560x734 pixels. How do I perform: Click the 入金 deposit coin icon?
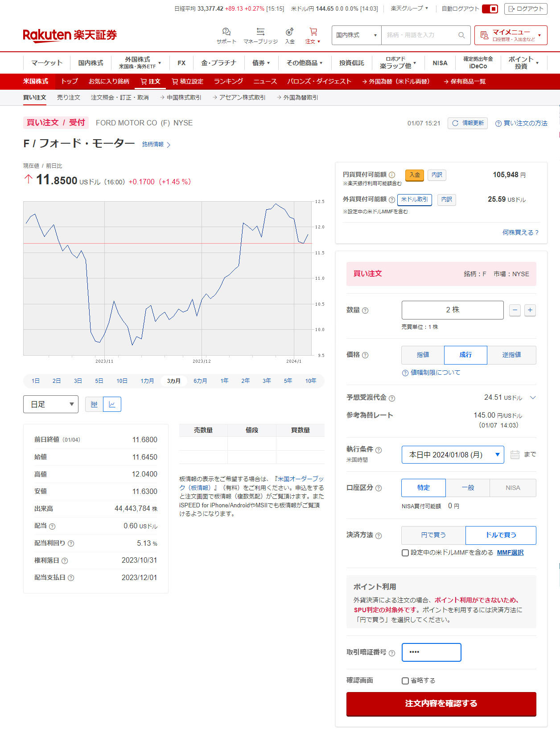tap(289, 32)
